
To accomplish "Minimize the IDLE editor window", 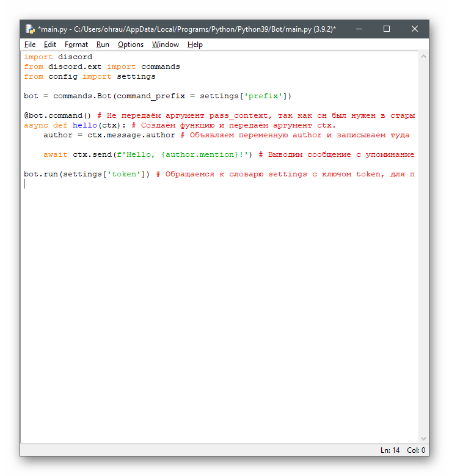I will (x=359, y=29).
